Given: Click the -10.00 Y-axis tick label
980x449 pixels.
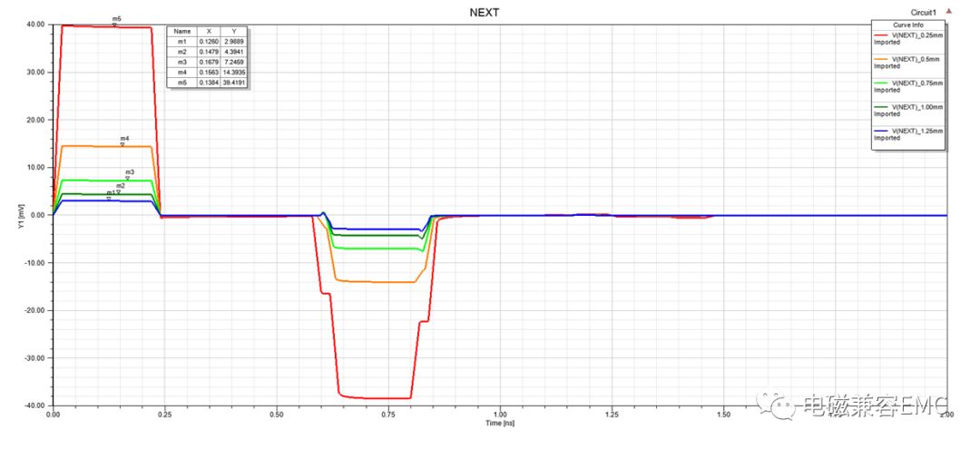Looking at the screenshot, I should [34, 262].
